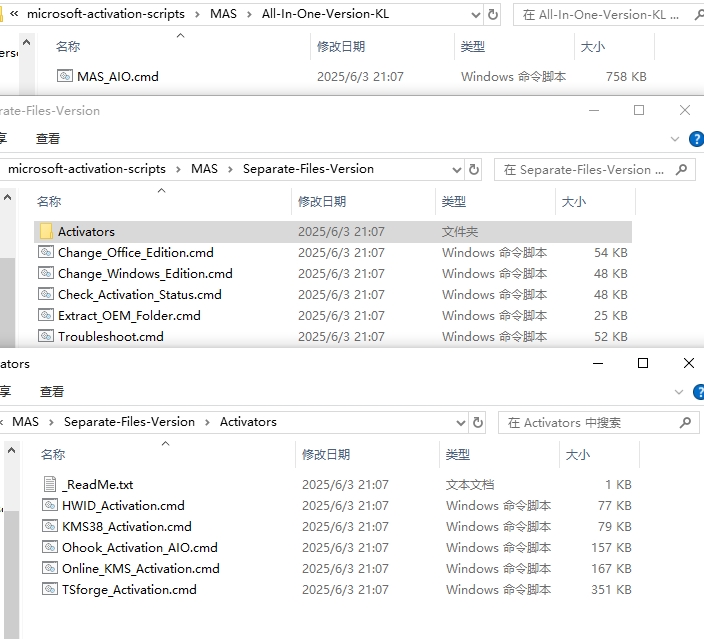The height and width of the screenshot is (639, 704).
Task: Sort by 大小 in the All-In-One-Version-KL window
Action: coord(593,47)
